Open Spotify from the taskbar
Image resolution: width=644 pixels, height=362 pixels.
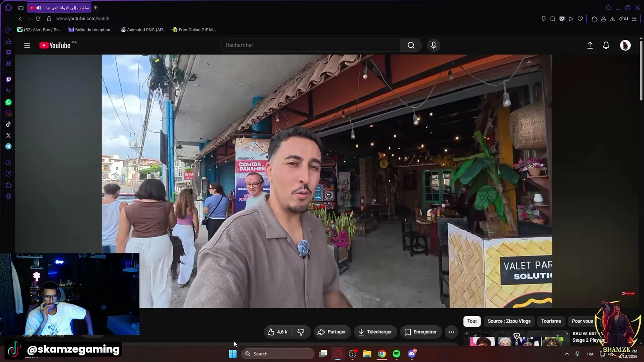[x=396, y=354]
